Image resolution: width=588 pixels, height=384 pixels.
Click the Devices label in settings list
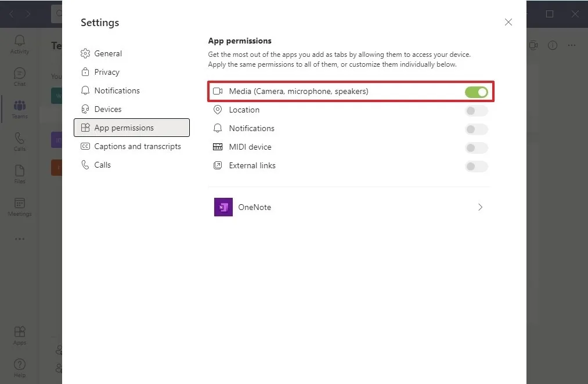click(108, 109)
